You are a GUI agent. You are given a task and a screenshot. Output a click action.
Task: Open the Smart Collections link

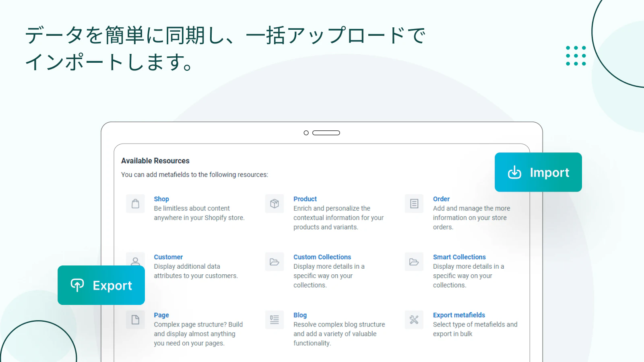(x=459, y=257)
